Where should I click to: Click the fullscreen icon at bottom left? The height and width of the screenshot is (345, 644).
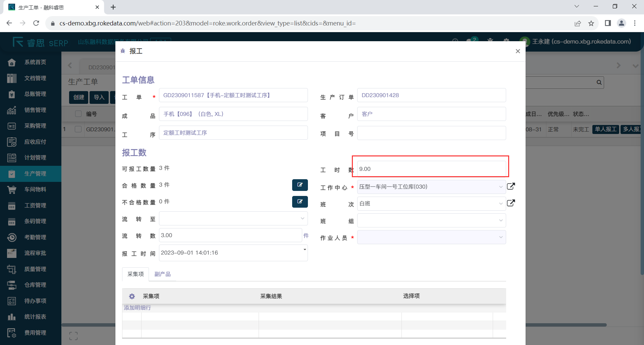click(73, 336)
